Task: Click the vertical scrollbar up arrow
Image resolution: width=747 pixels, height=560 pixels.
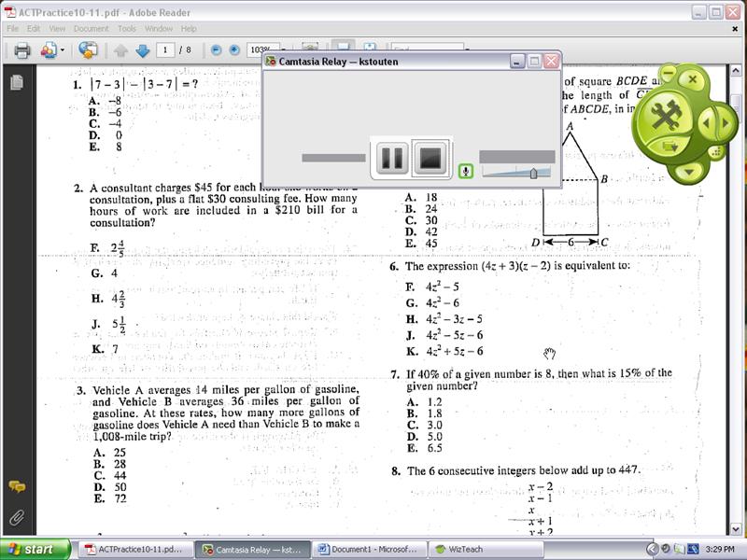Action: coord(736,71)
